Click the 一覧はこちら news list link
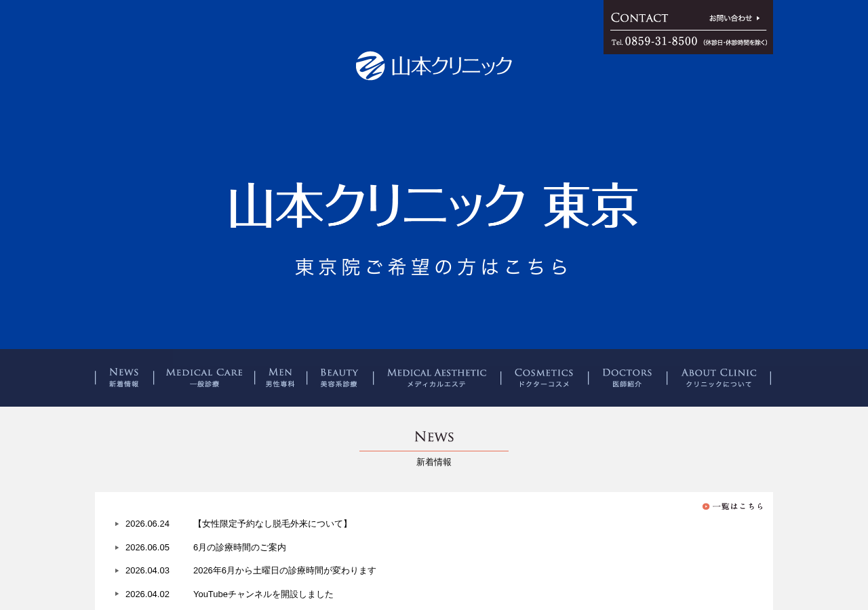The height and width of the screenshot is (610, 868). click(x=733, y=506)
